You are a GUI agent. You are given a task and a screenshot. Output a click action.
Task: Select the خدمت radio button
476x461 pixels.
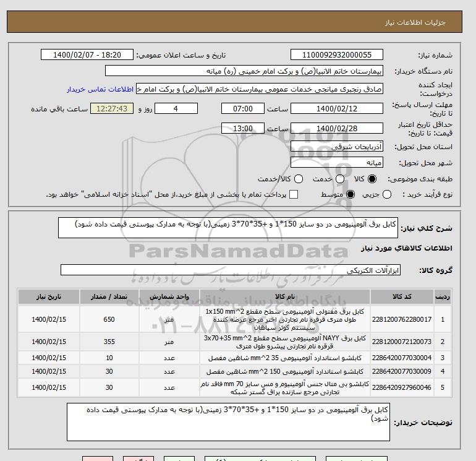pyautogui.click(x=340, y=179)
